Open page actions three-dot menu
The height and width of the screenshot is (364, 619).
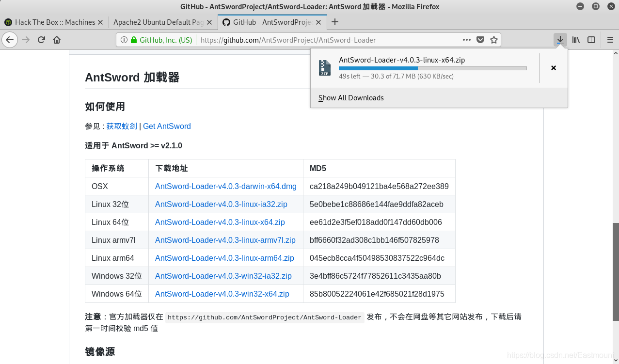(x=467, y=40)
